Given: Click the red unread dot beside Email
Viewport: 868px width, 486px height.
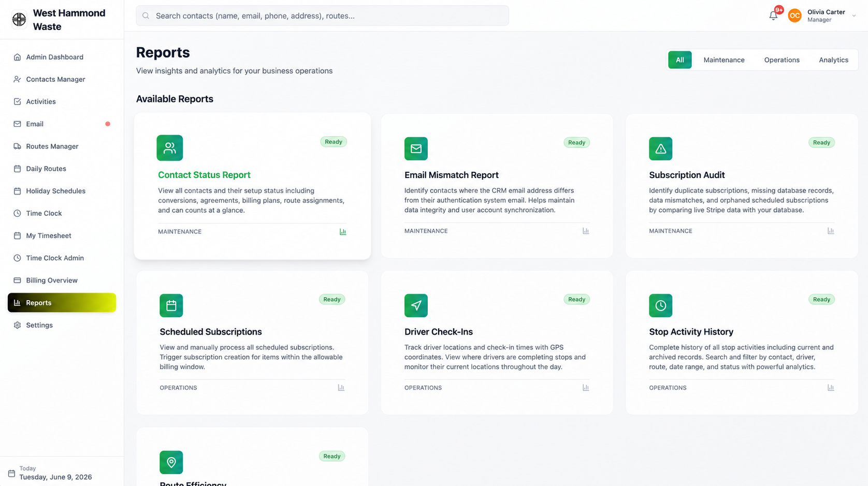Looking at the screenshot, I should [108, 124].
